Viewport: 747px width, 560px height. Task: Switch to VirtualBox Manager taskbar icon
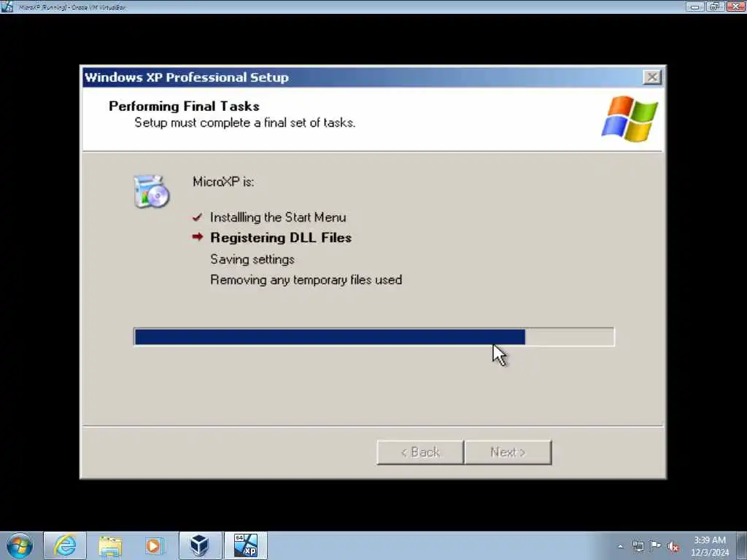click(x=200, y=545)
